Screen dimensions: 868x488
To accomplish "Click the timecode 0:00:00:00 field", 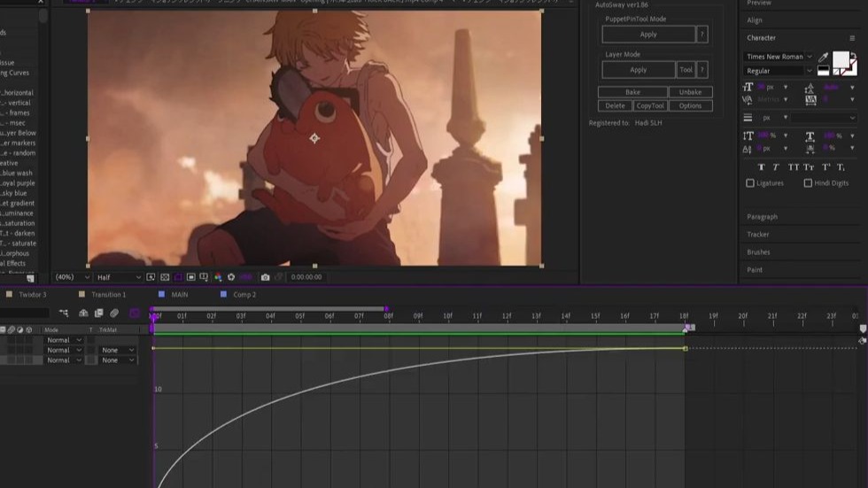I will (x=306, y=277).
